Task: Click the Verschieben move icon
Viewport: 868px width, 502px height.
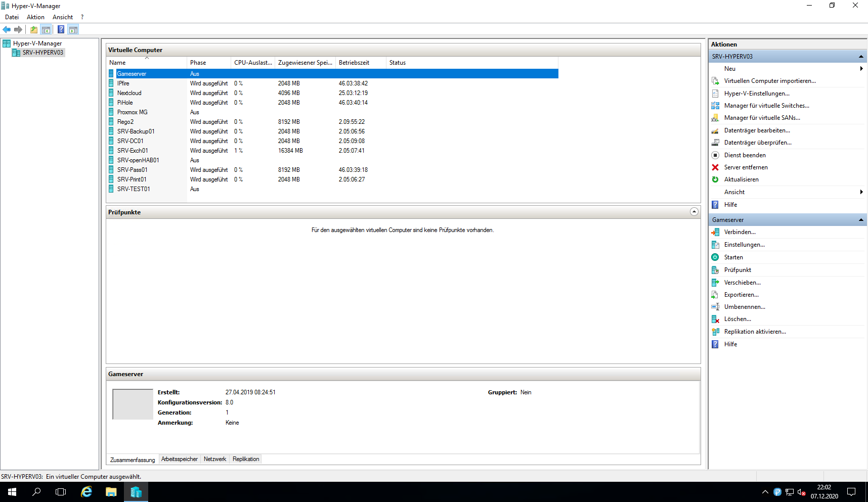Action: [715, 283]
